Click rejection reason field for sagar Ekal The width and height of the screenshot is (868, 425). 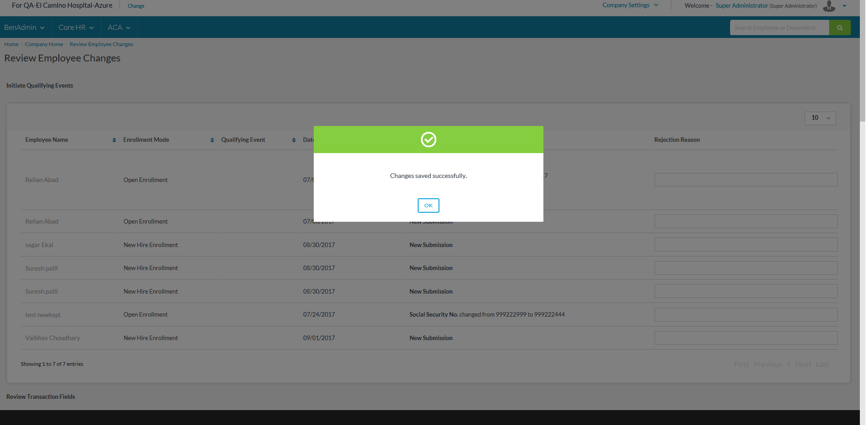[x=745, y=245]
